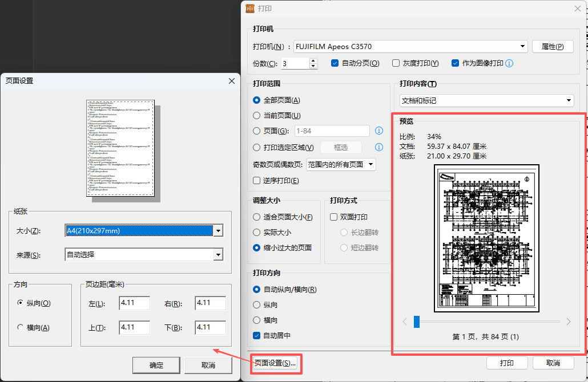Increase copies count with up spinner
The image size is (588, 382).
(313, 60)
